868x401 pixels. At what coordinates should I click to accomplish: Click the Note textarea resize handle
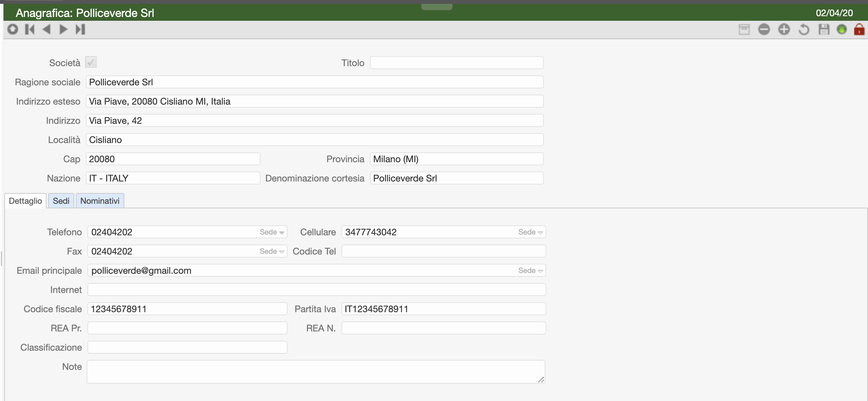tap(541, 379)
